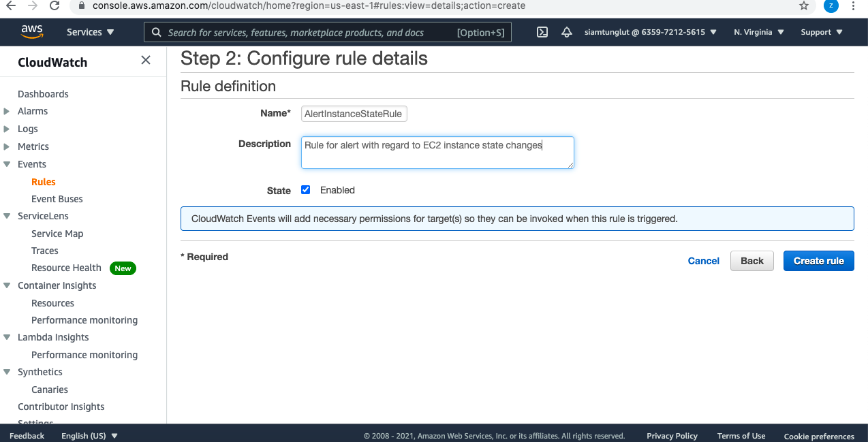Click the rule Name input field
The width and height of the screenshot is (868, 442).
pyautogui.click(x=354, y=114)
